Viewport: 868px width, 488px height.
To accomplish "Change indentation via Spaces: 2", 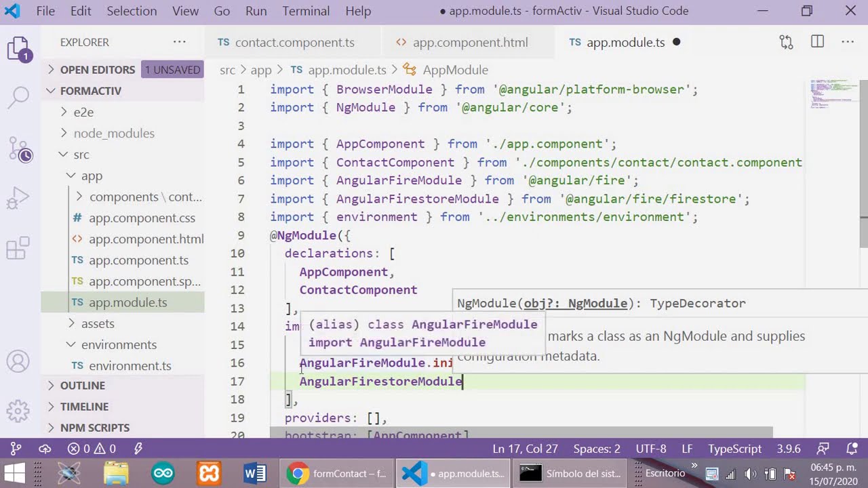I will point(597,449).
